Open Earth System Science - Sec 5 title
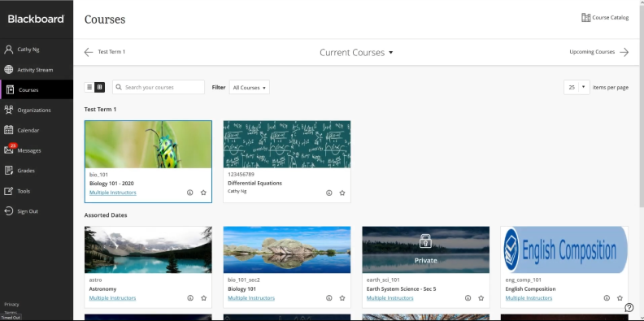644x321 pixels. 401,289
